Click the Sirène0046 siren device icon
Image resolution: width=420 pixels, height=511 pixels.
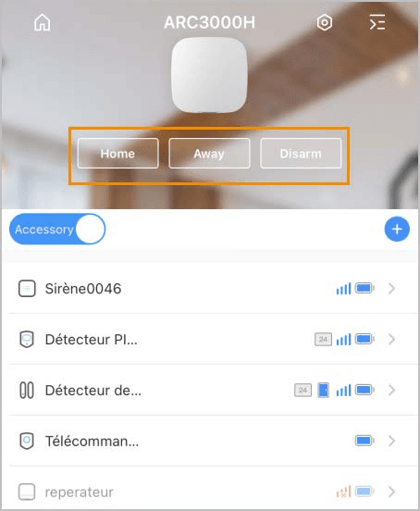(27, 289)
